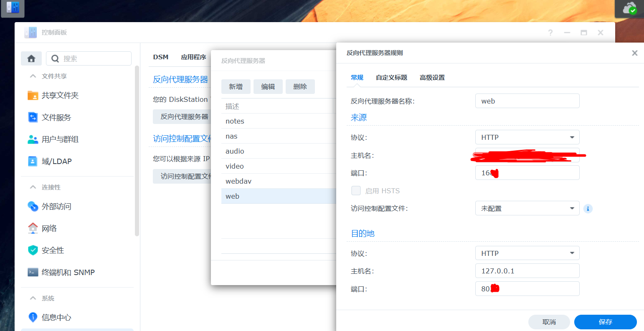
Task: Open access control profile dropdown (未配置)
Action: click(527, 208)
